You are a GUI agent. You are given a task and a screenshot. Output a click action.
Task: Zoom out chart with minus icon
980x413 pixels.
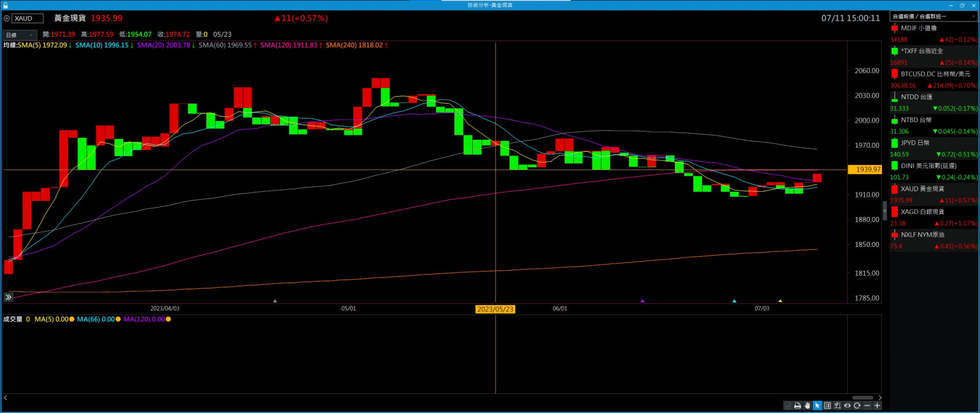867,406
